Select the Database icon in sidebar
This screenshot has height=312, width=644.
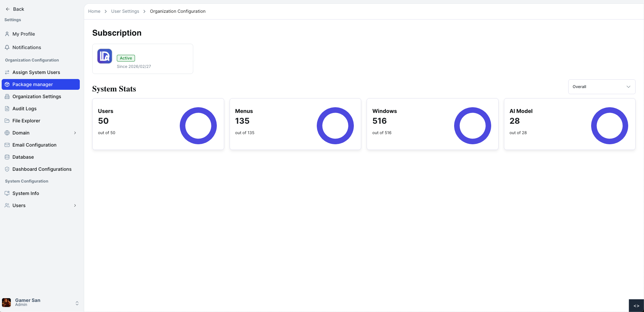click(7, 157)
